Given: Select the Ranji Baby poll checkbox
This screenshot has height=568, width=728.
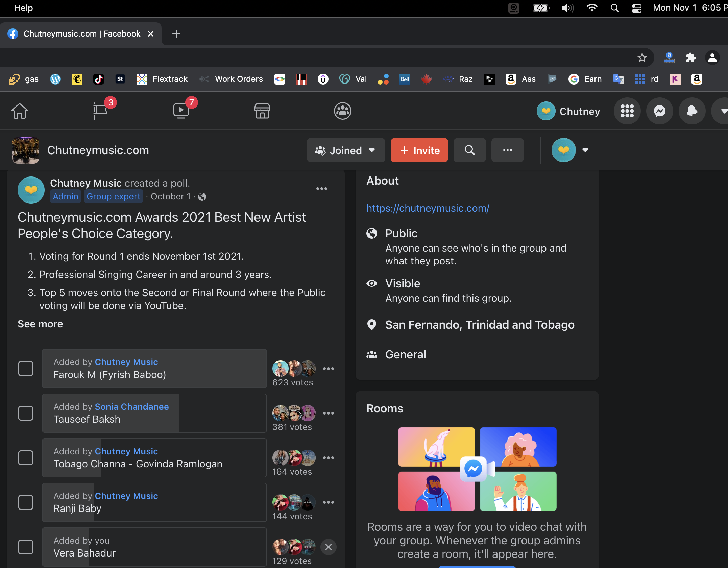Looking at the screenshot, I should click(26, 502).
